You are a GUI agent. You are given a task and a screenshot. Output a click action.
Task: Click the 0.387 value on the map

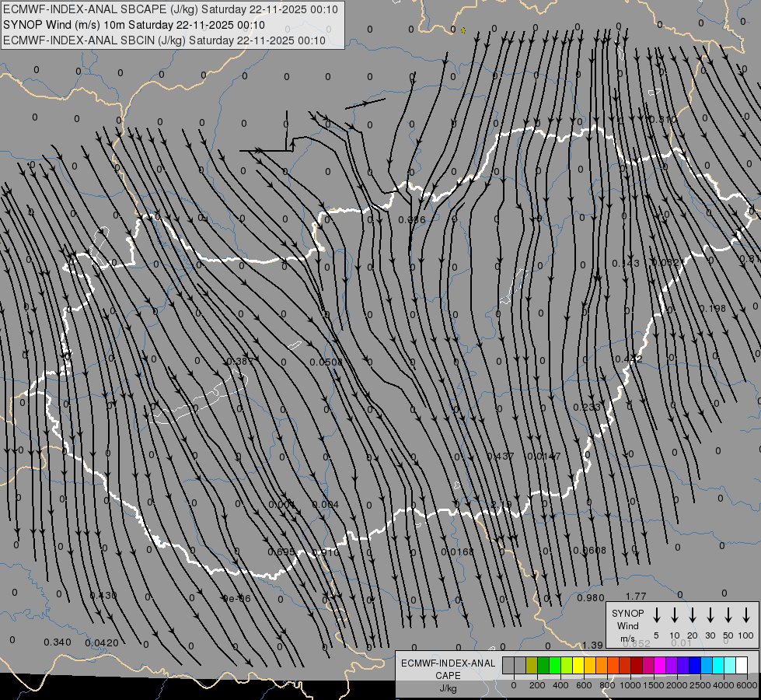pos(239,361)
